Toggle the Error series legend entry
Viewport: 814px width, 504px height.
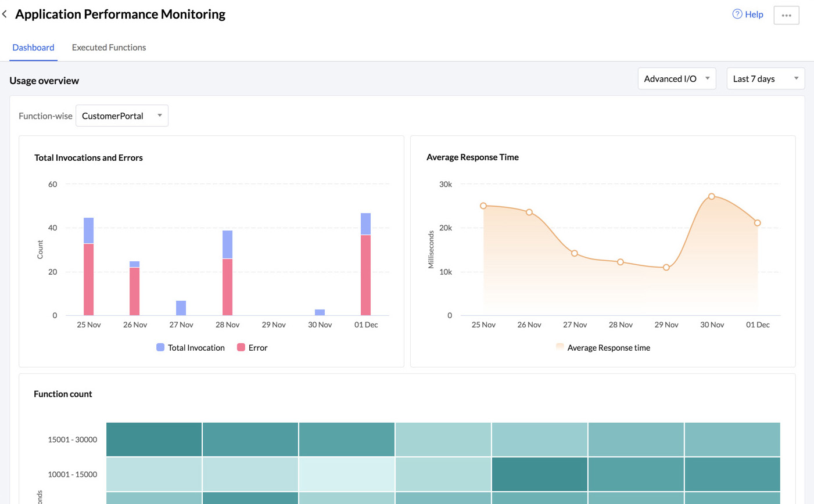click(x=252, y=347)
